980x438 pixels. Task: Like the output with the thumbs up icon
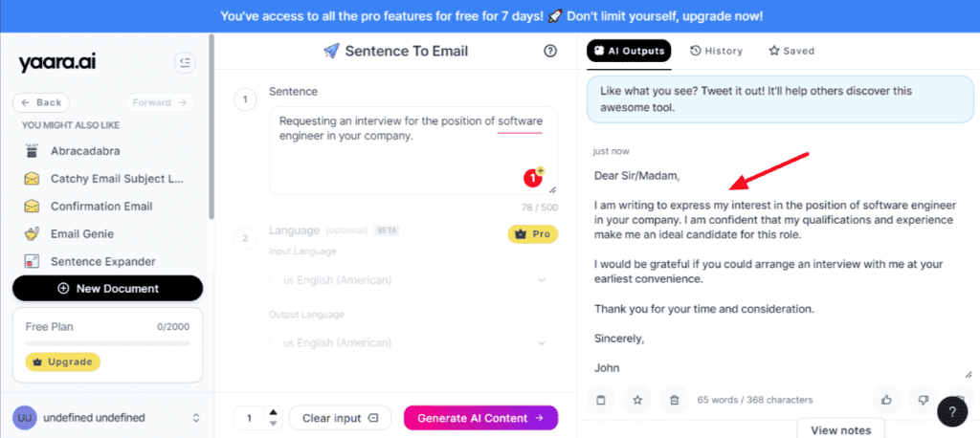coord(886,400)
